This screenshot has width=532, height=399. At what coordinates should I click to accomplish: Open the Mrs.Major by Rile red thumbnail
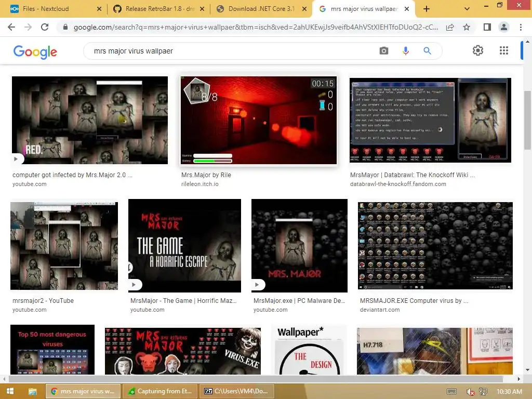[x=259, y=120]
